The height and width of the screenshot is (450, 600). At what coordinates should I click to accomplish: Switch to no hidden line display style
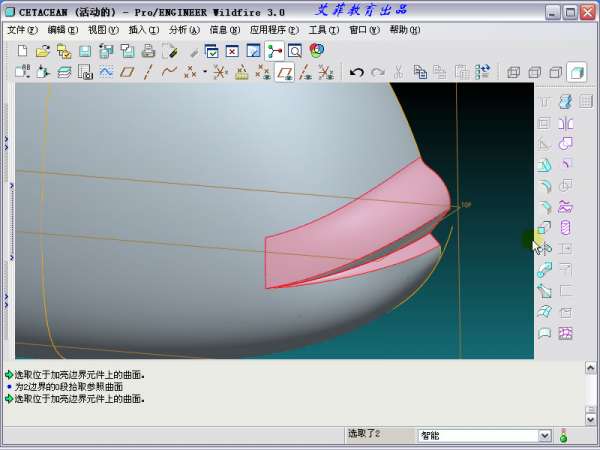click(556, 72)
